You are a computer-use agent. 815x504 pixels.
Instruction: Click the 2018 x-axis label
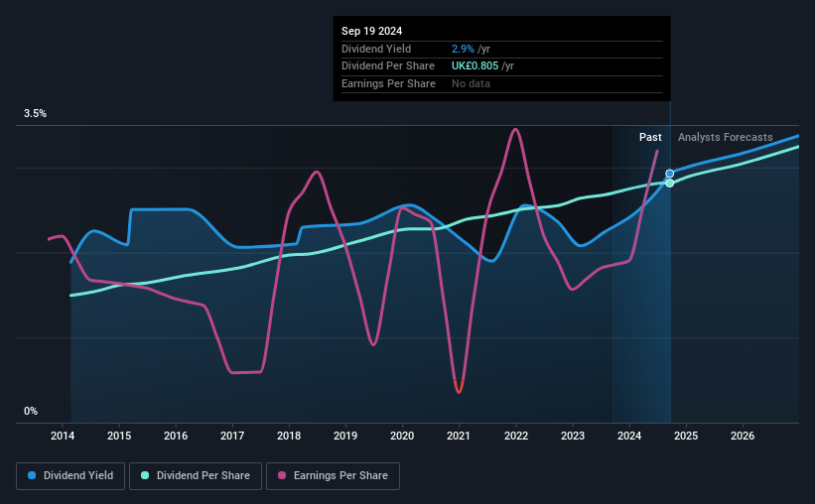[x=289, y=436]
